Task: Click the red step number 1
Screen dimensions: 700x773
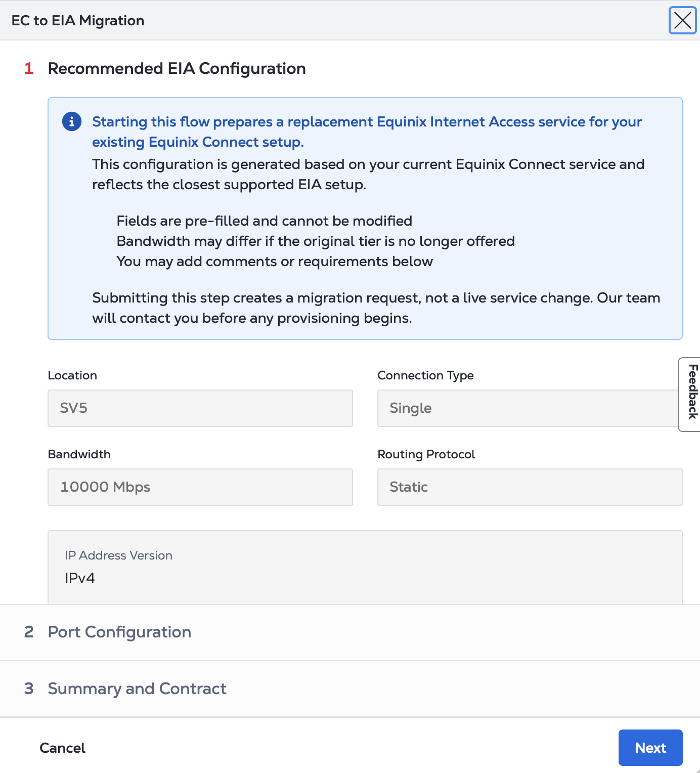Action: tap(29, 68)
